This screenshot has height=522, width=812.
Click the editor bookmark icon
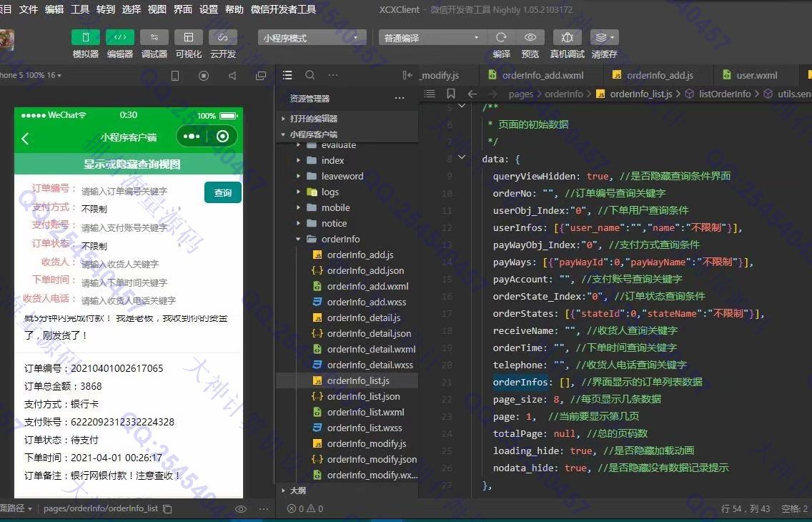click(450, 94)
